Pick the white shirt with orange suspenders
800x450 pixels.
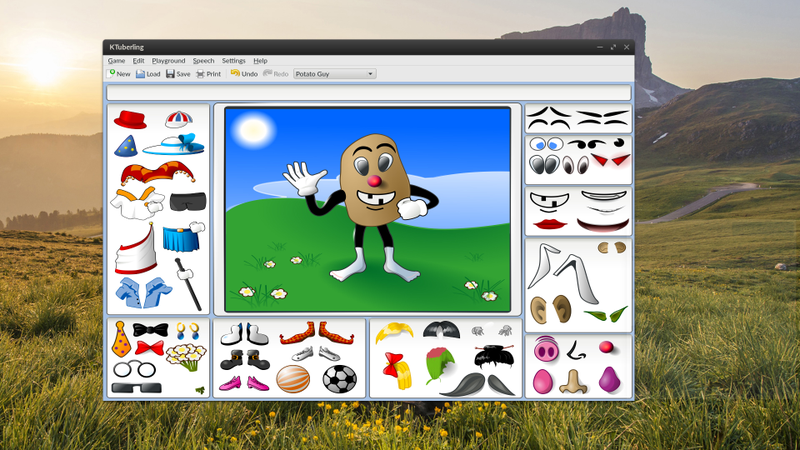(138, 203)
